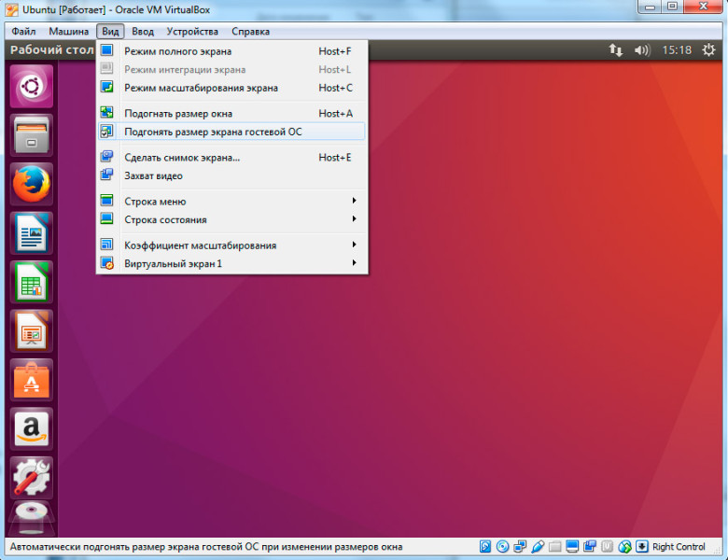This screenshot has width=728, height=560.
Task: Open the Amazon launcher icon
Action: 32,429
